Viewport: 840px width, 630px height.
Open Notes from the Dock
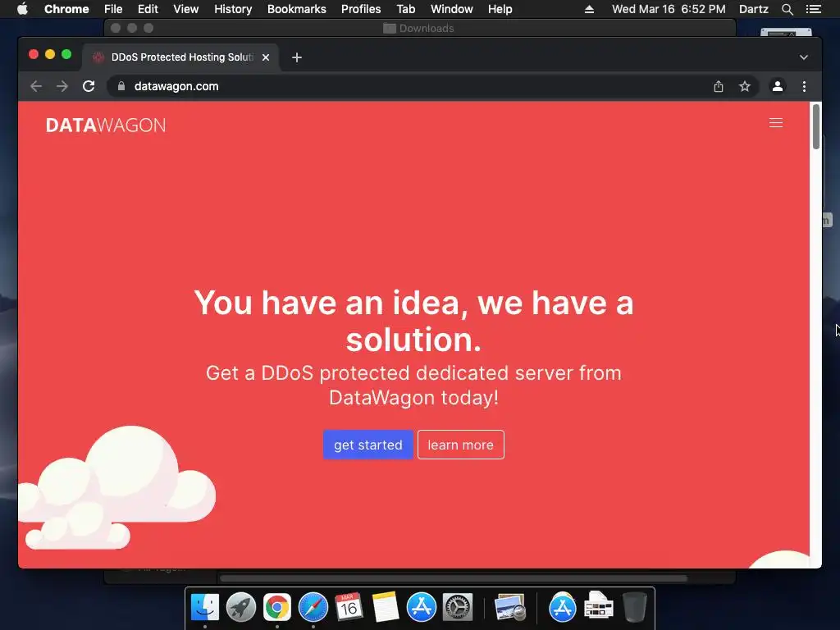pos(386,608)
